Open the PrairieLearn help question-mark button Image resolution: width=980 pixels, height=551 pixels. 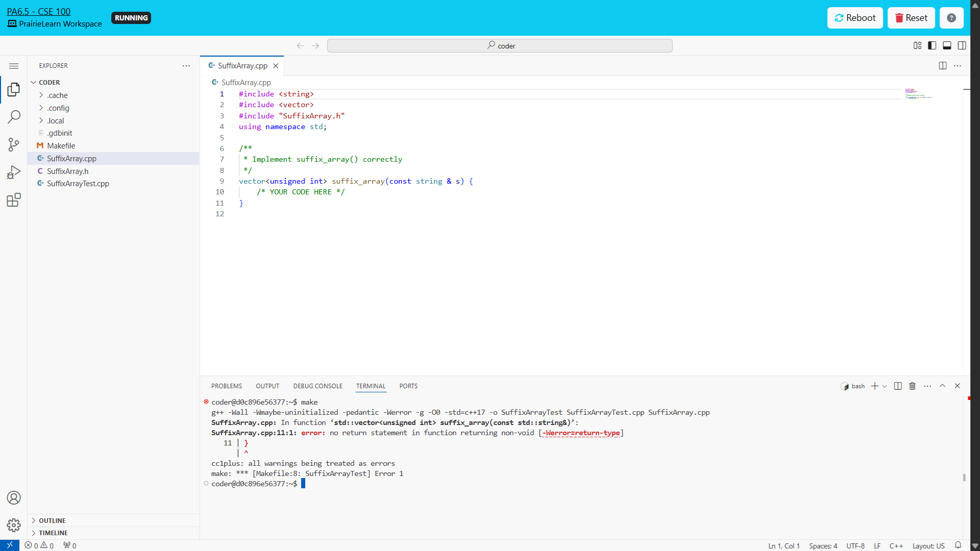(x=951, y=18)
